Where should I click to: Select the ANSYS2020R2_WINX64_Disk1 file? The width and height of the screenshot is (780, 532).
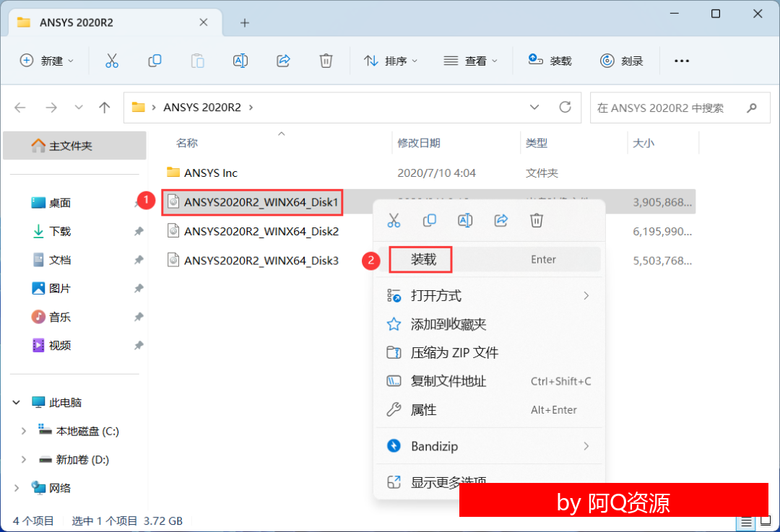coord(253,202)
